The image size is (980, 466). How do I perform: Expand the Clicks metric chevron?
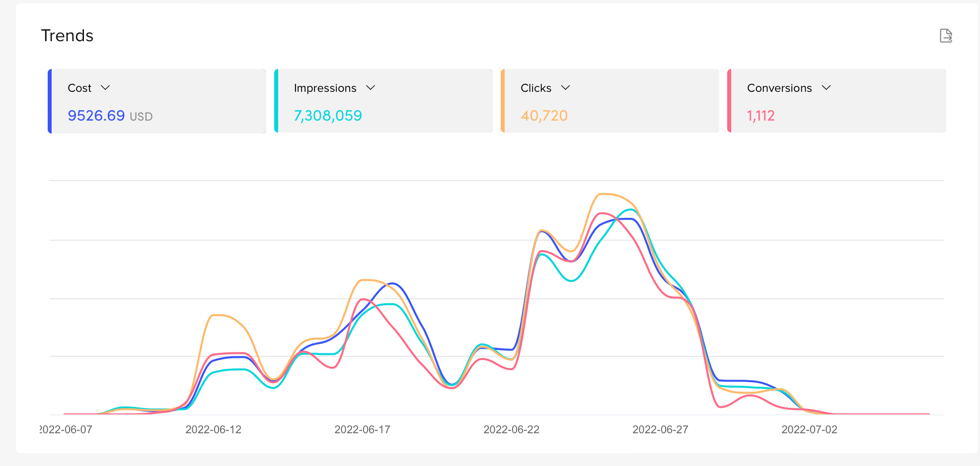tap(565, 88)
